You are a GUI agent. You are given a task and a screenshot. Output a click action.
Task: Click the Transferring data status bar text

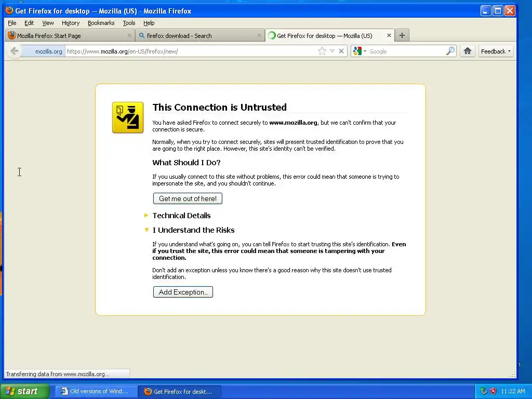pyautogui.click(x=58, y=374)
